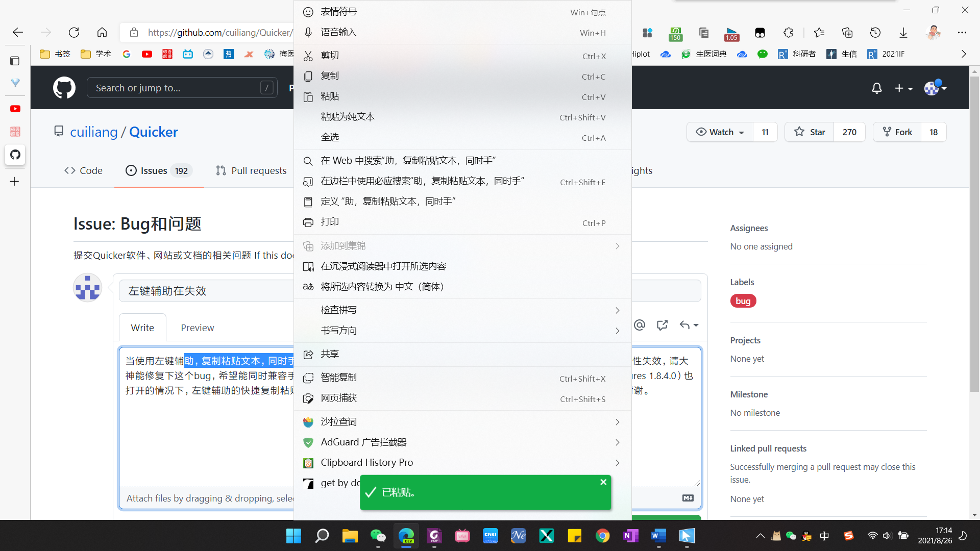Image resolution: width=980 pixels, height=551 pixels.
Task: Open the extensions puzzle icon
Action: pyautogui.click(x=788, y=33)
